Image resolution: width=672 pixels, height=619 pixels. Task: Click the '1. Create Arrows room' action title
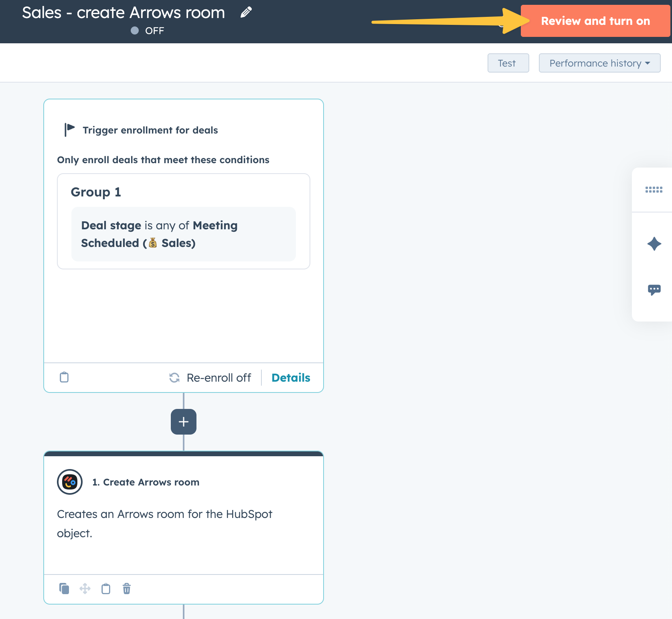tap(146, 482)
